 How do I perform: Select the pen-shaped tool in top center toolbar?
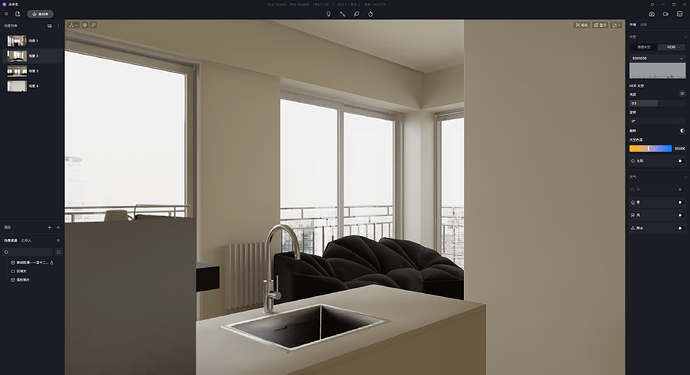(x=356, y=14)
